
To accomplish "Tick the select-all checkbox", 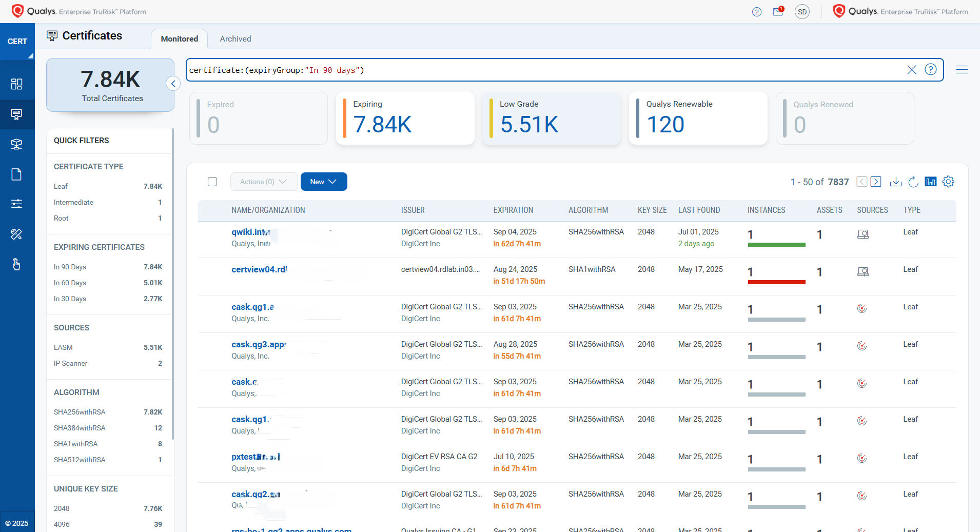I will (212, 182).
